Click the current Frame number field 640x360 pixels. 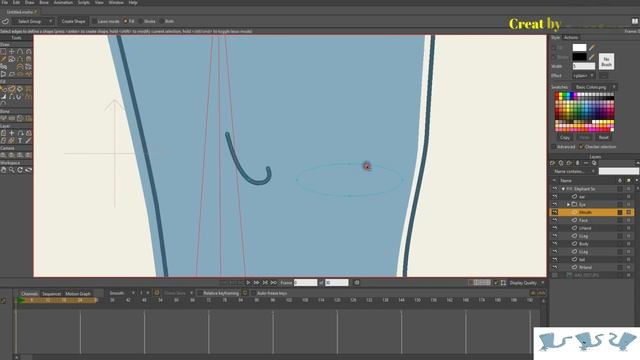click(x=305, y=282)
